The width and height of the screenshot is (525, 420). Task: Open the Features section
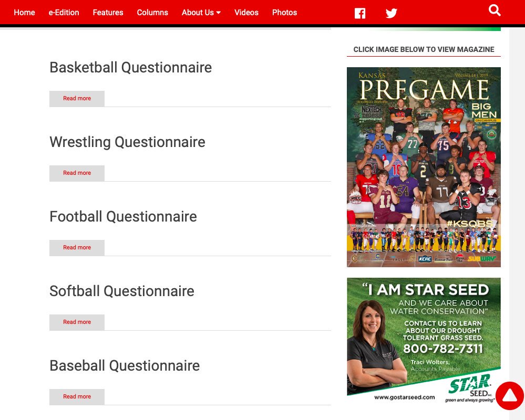(108, 13)
